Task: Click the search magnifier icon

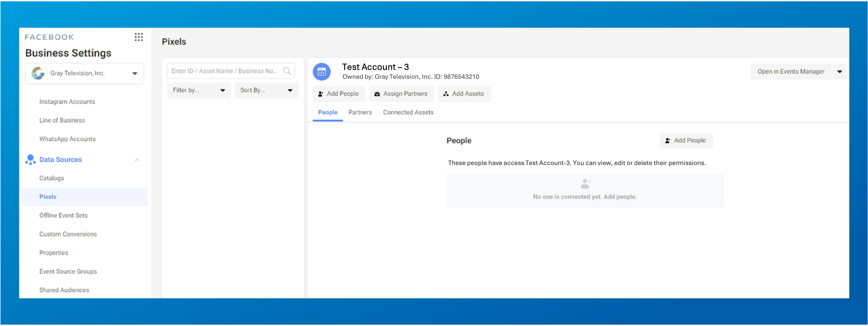Action: [287, 71]
